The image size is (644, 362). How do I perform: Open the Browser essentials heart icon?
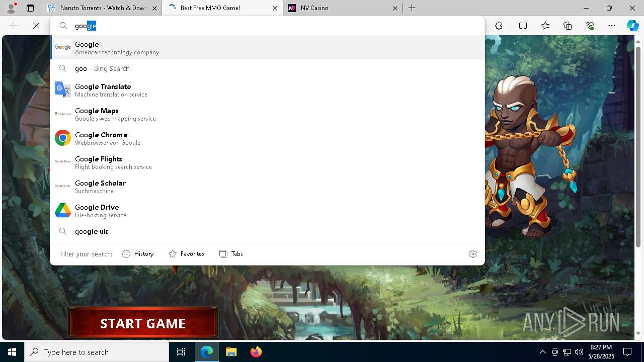tap(590, 26)
